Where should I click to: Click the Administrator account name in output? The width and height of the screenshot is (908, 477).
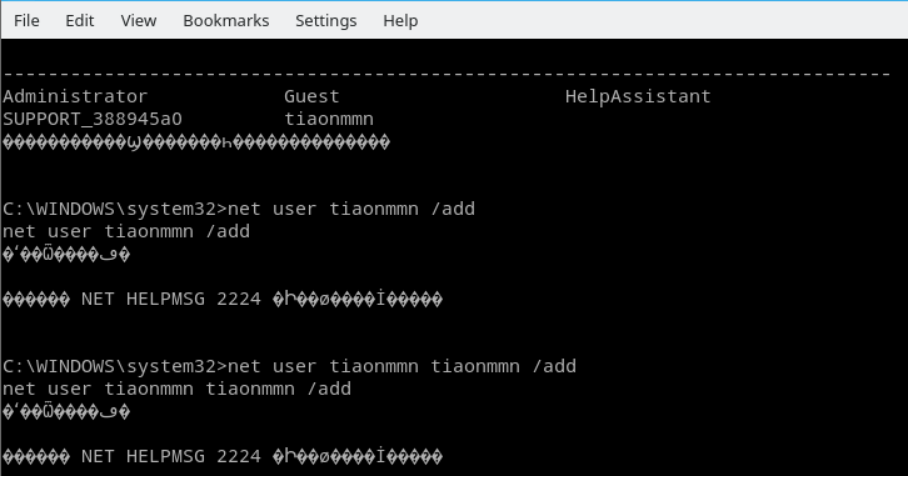75,97
